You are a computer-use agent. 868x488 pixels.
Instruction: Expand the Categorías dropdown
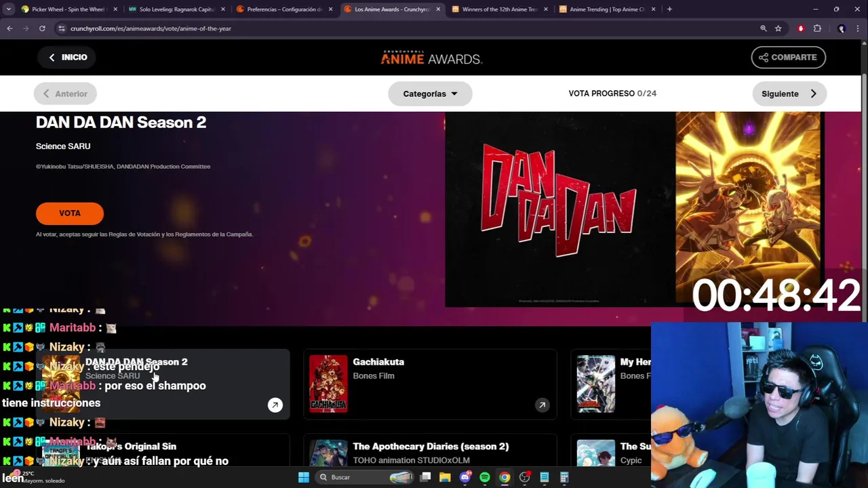(430, 94)
